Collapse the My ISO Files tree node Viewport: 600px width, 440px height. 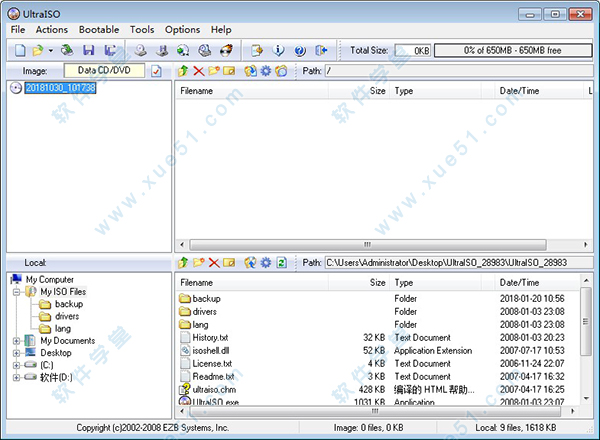click(17, 291)
